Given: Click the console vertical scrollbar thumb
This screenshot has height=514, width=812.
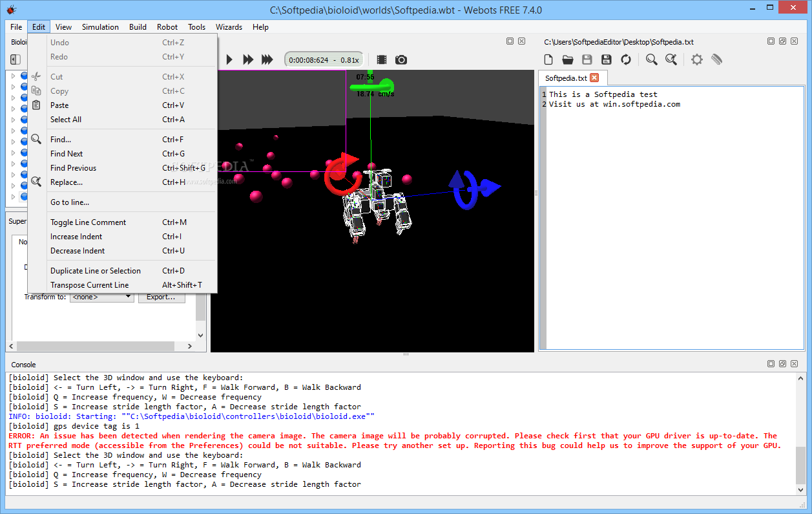Looking at the screenshot, I should point(801,466).
